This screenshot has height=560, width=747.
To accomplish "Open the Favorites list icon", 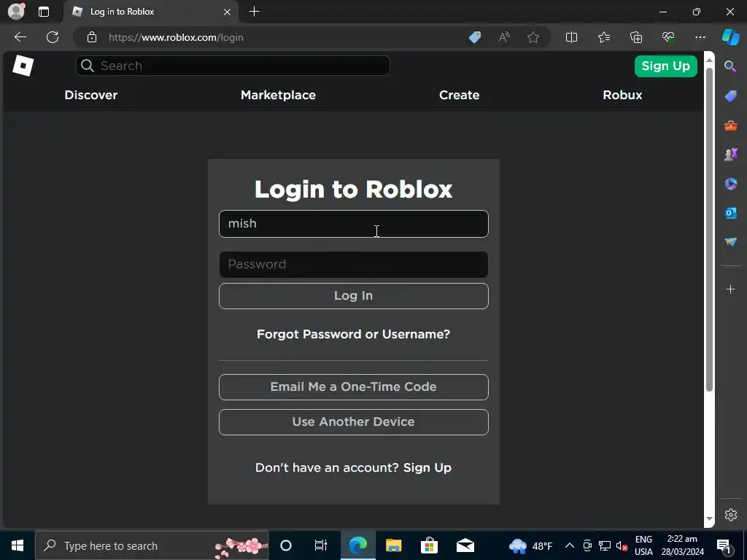I will click(603, 37).
